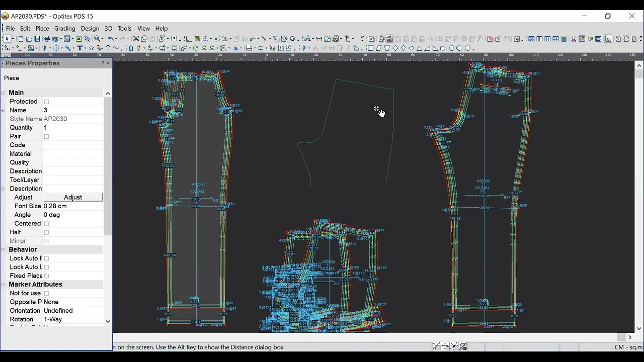
Task: Open the 3D menu
Action: [x=108, y=28]
